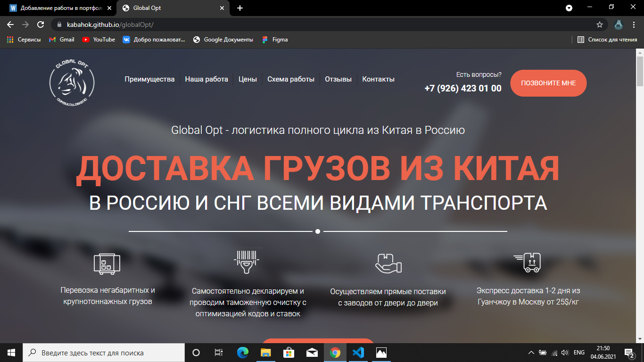Open Visual Studio Code from the taskbar

(x=358, y=353)
